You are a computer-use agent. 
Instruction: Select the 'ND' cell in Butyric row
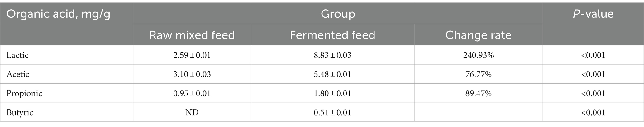[192, 112]
